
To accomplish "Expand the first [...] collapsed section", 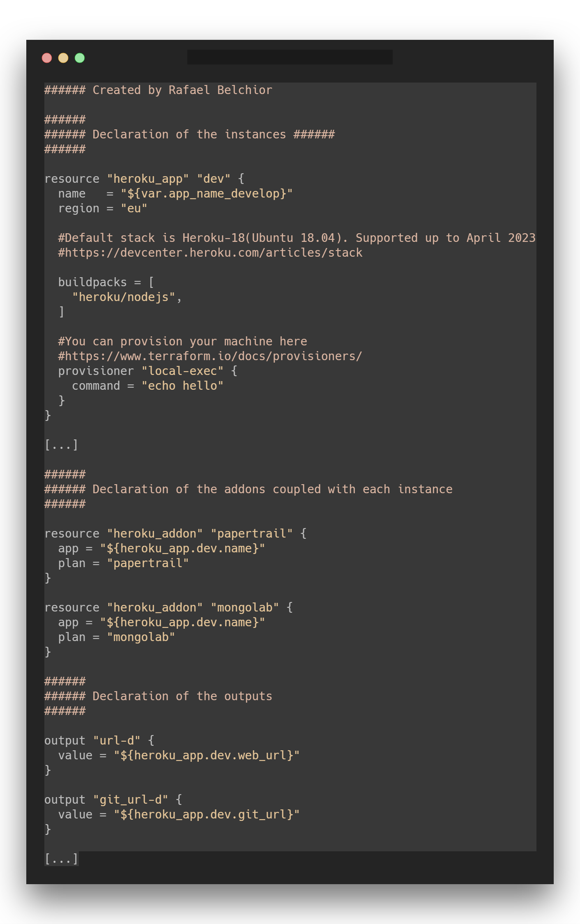I will (61, 445).
